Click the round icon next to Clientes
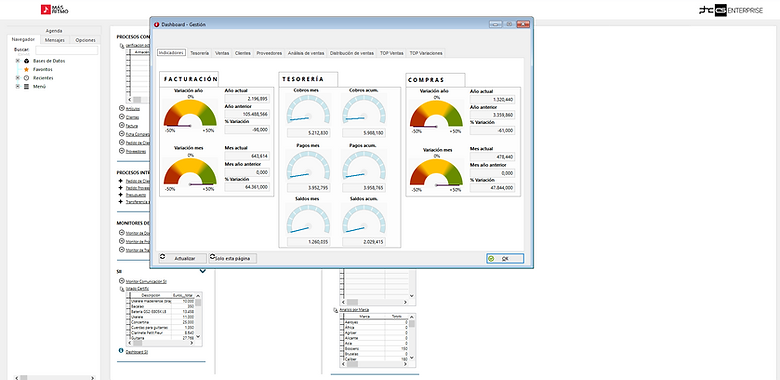Screen dimensions: 780x380 coord(122,117)
